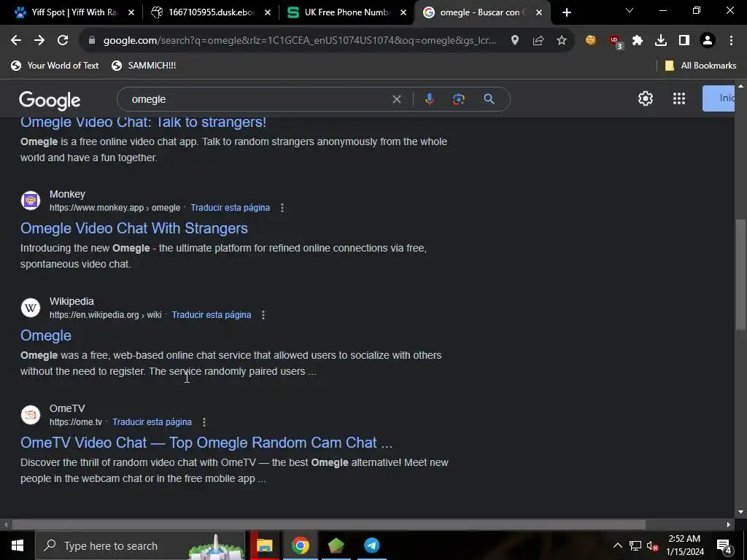Open Google search settings gear
Image resolution: width=747 pixels, height=560 pixels.
point(645,98)
